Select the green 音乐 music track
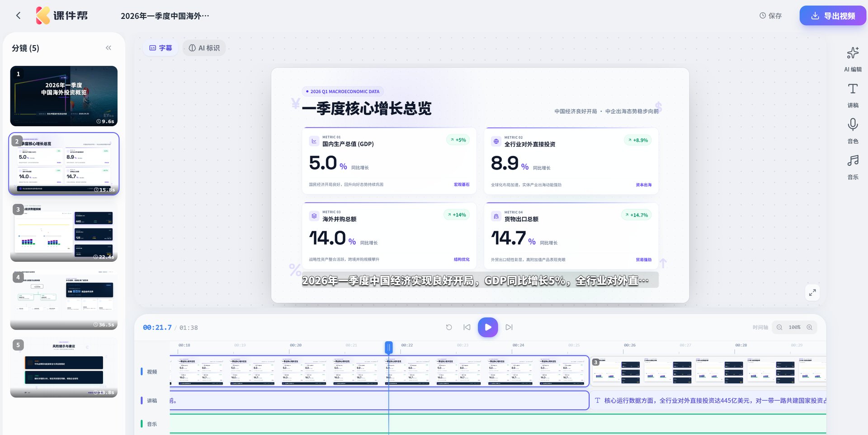Image resolution: width=868 pixels, height=435 pixels. pos(498,424)
